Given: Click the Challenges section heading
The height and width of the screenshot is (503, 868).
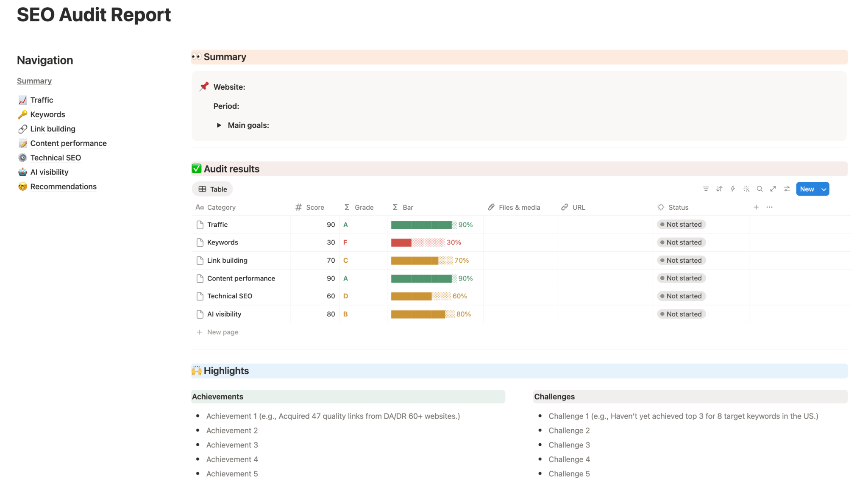Looking at the screenshot, I should pos(554,397).
